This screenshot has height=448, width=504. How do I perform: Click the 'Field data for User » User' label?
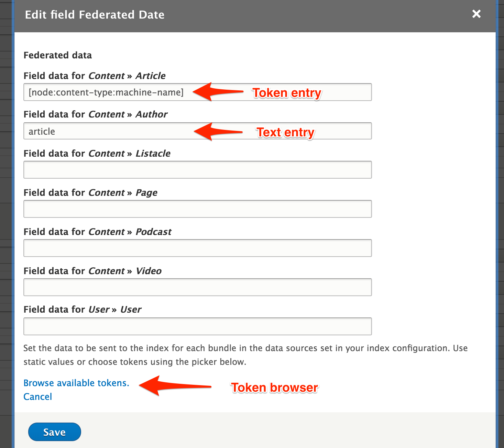coord(83,310)
